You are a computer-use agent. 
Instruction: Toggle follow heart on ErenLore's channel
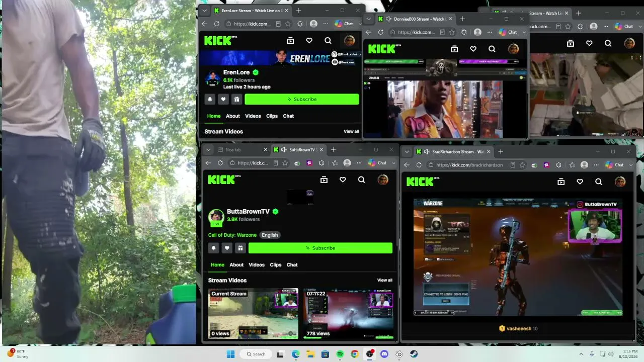click(x=223, y=100)
